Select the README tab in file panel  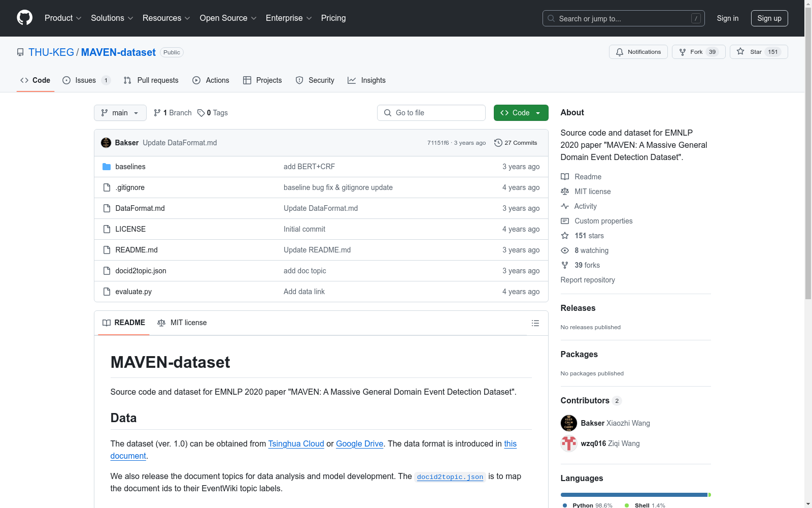[x=124, y=323]
